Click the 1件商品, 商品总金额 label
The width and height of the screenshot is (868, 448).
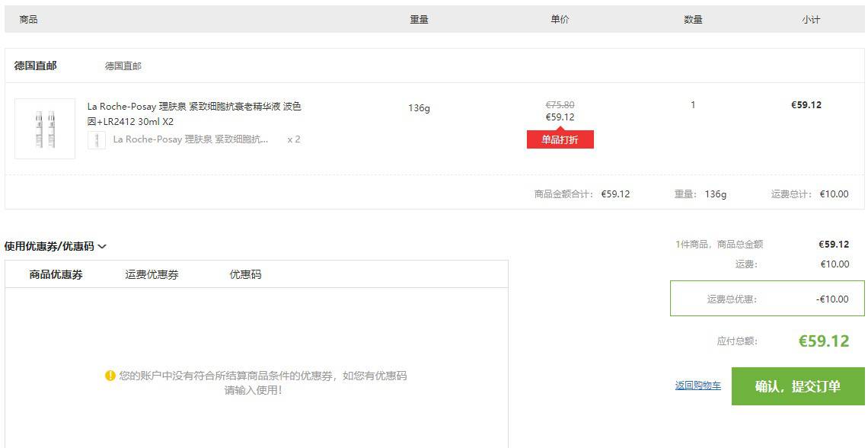[719, 245]
